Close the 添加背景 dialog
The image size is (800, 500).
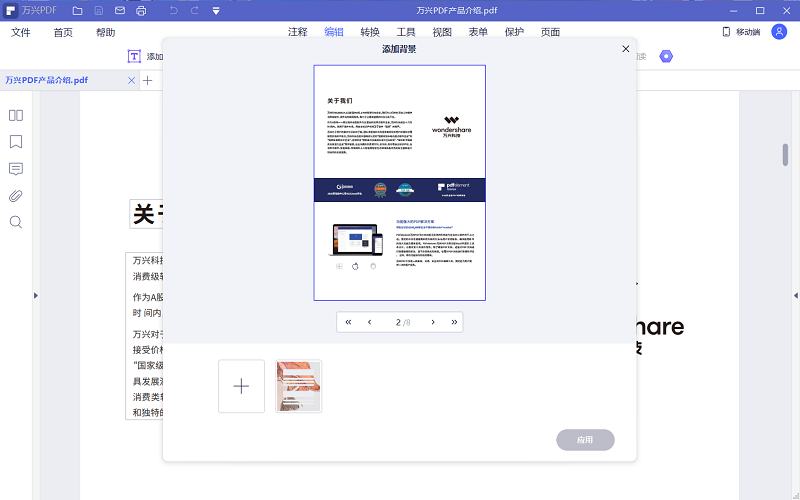coord(626,49)
